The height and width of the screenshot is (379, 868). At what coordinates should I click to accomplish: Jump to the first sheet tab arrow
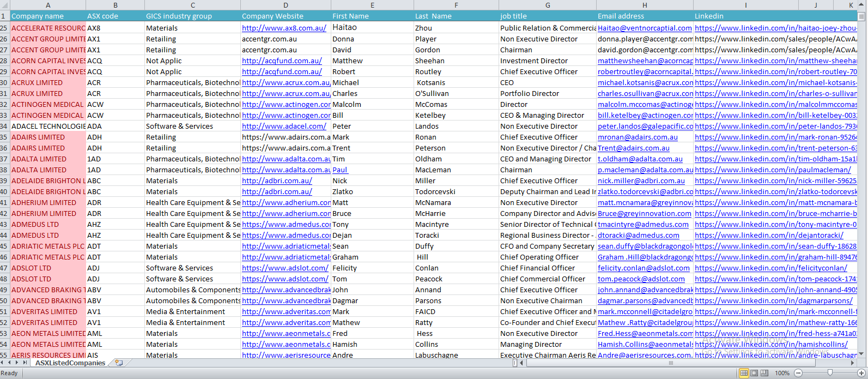(3, 363)
